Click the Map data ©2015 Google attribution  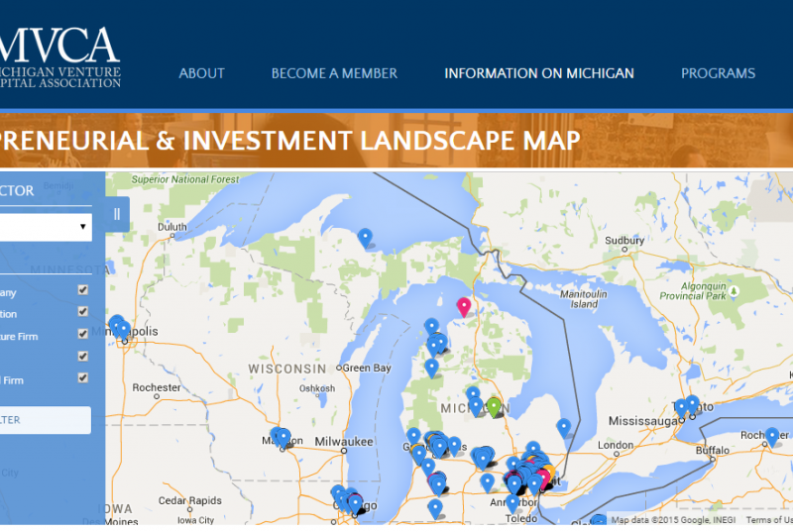point(673,519)
